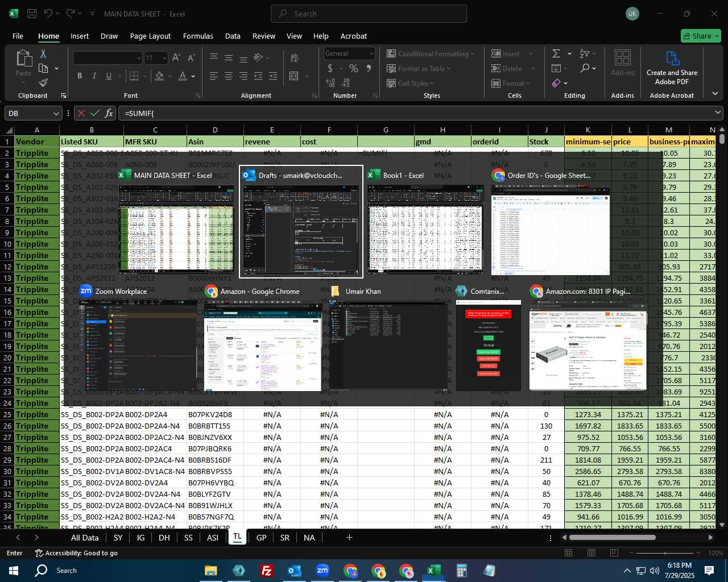The width and height of the screenshot is (728, 582).
Task: Toggle Italic formatting
Action: pos(94,76)
